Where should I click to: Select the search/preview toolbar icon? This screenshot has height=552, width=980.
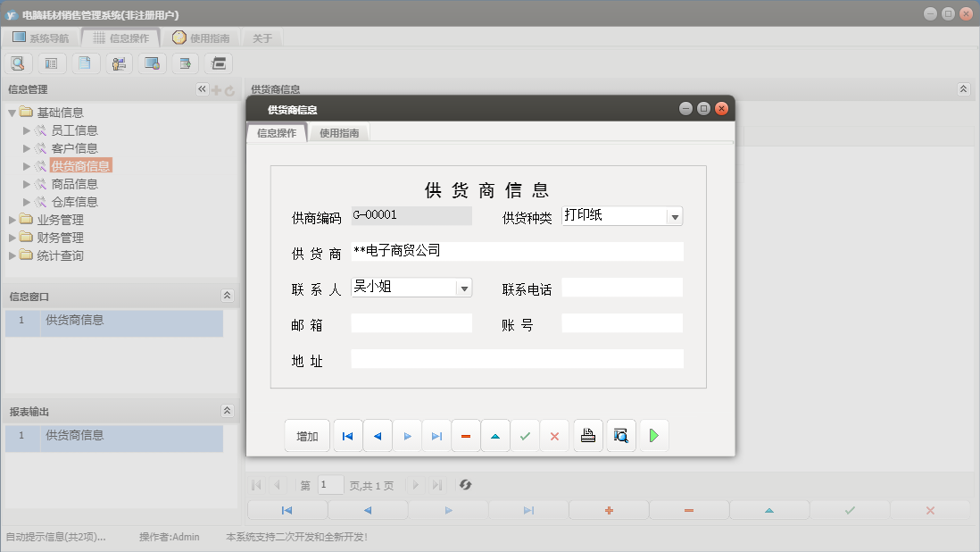click(18, 63)
